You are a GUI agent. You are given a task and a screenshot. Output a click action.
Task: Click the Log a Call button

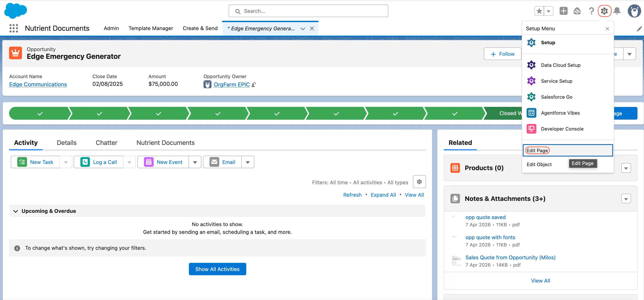99,162
